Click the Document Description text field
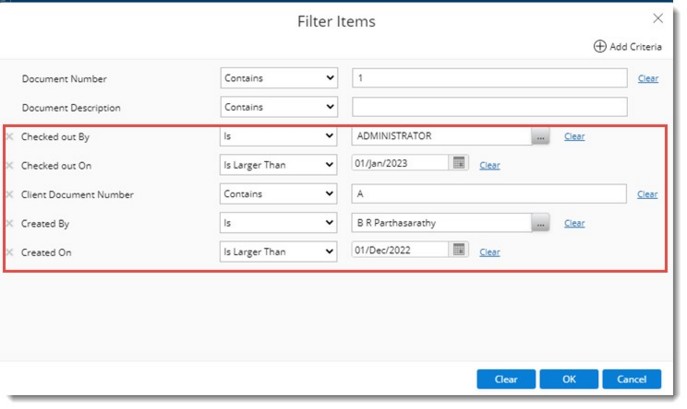The image size is (687, 409). [x=489, y=107]
